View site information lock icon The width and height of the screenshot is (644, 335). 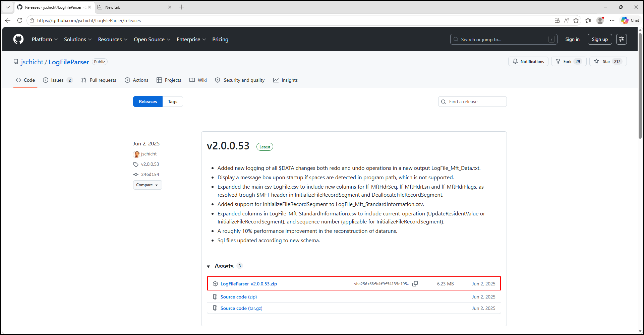tap(32, 20)
